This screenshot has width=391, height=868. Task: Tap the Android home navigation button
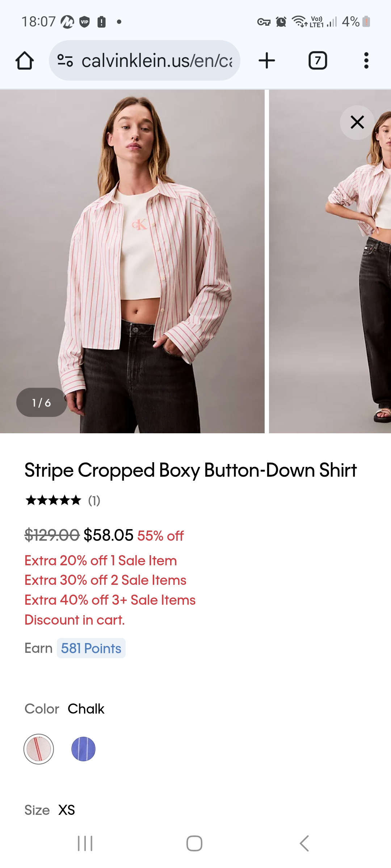194,843
